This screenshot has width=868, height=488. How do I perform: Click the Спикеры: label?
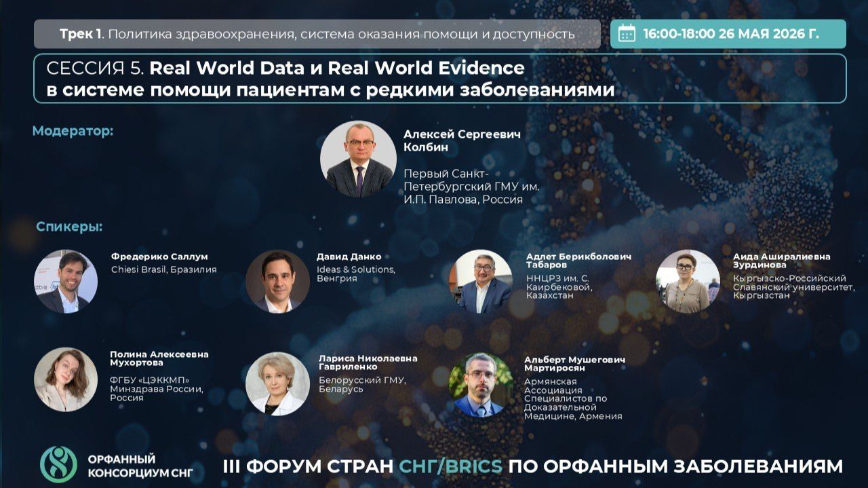[x=69, y=227]
